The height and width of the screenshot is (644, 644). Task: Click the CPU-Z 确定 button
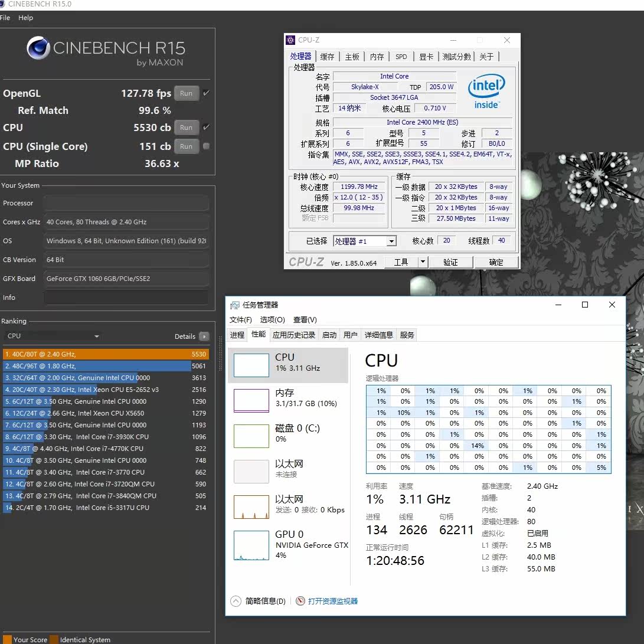[496, 262]
